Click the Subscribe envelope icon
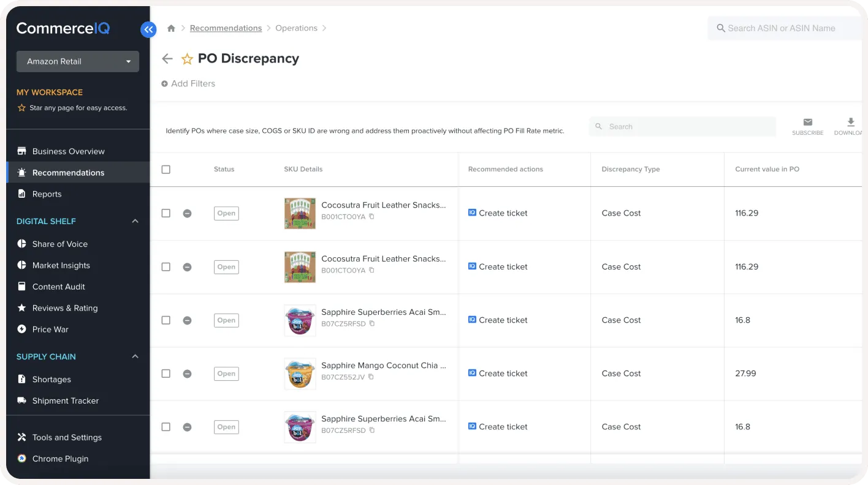Screen dimensions: 868x485 807,122
